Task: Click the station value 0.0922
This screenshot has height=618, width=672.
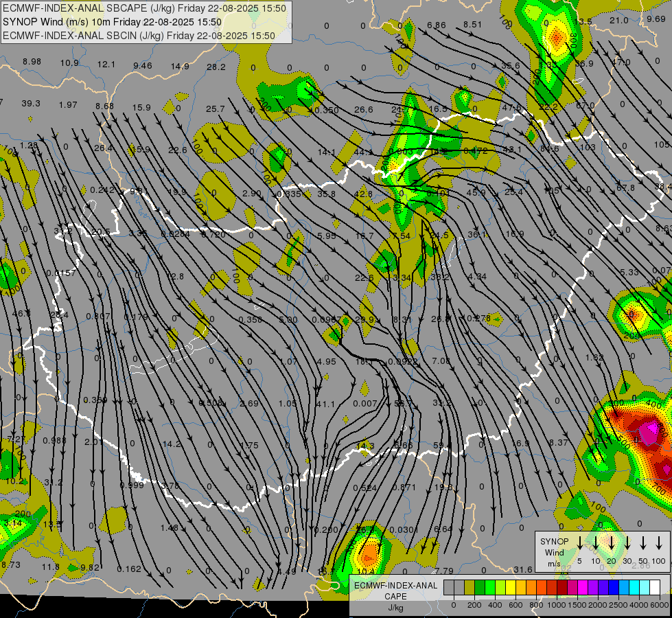Action: coord(402,362)
